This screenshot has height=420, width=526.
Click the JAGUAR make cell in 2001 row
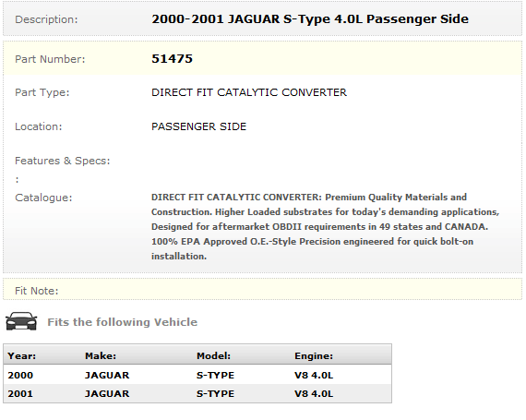[107, 393]
